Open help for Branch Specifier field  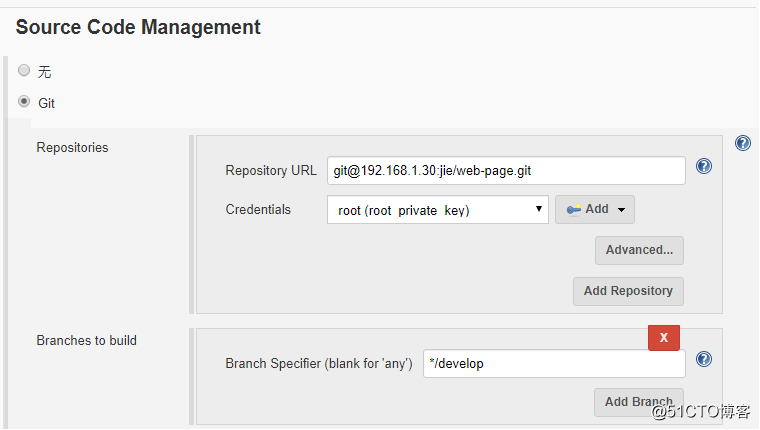click(x=704, y=359)
